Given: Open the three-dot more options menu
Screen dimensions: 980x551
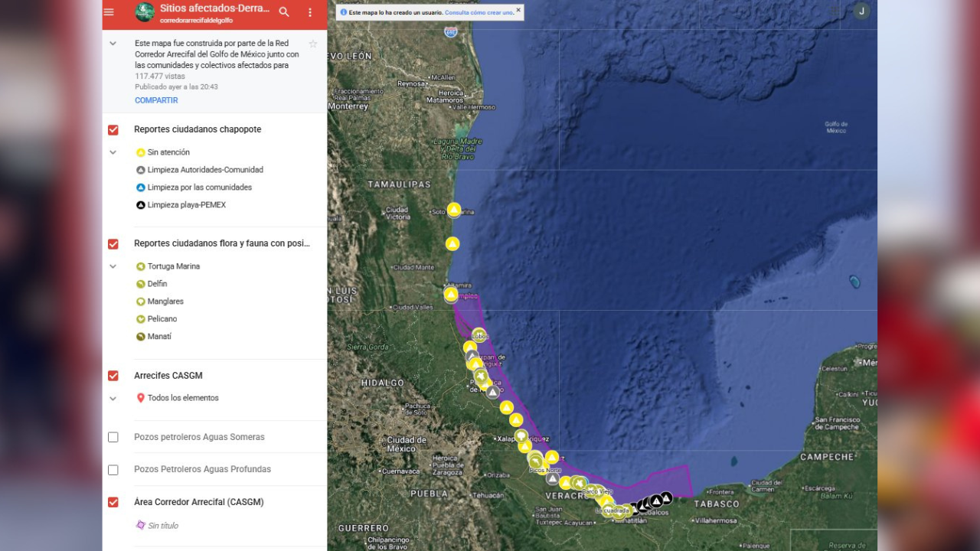Looking at the screenshot, I should point(310,12).
